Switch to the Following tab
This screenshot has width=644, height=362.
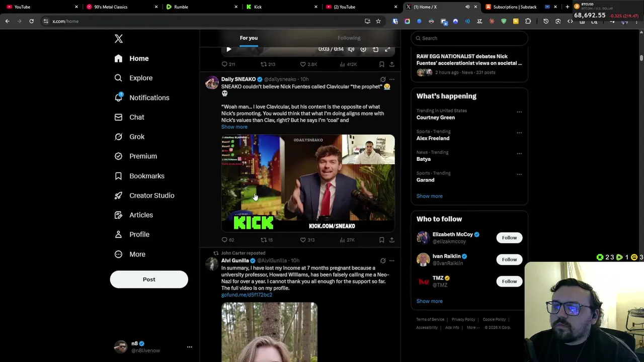[349, 38]
